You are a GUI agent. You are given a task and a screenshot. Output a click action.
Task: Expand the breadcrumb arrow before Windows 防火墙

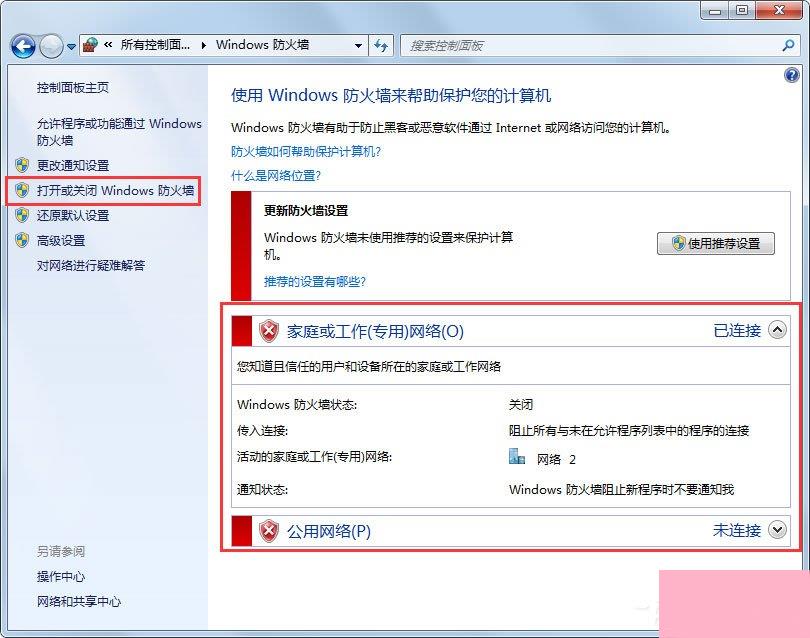[204, 45]
